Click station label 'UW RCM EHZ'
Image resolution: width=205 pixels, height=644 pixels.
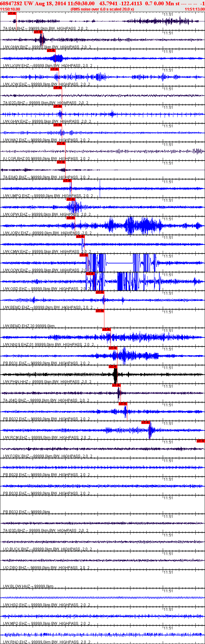point(15,438)
